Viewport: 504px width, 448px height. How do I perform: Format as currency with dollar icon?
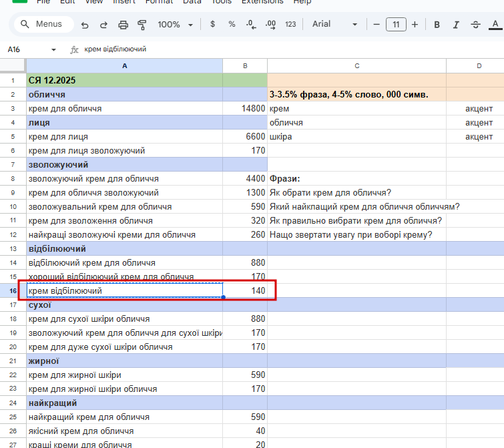click(212, 25)
